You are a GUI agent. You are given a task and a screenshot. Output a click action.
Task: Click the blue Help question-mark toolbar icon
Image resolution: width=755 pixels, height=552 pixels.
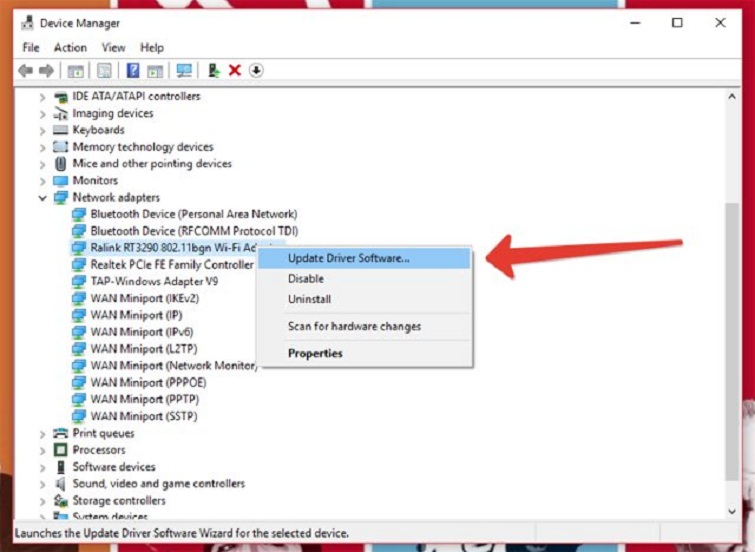click(x=132, y=70)
